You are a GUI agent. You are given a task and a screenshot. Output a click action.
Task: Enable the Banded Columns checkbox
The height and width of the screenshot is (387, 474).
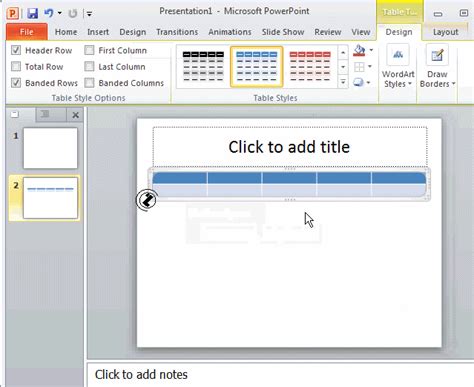click(89, 83)
